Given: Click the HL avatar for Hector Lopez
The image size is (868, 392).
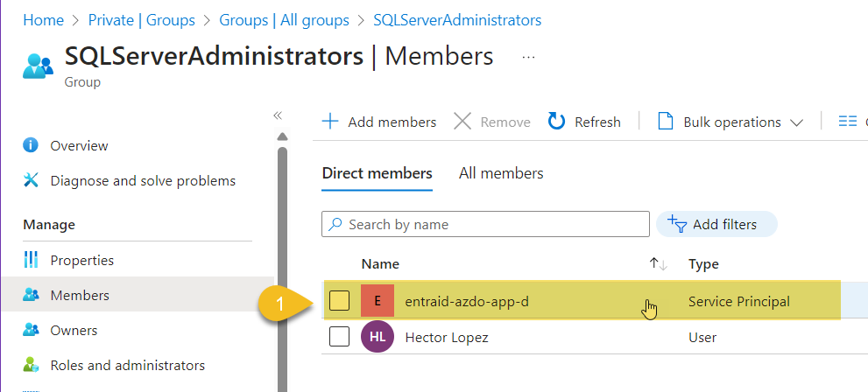Looking at the screenshot, I should click(377, 337).
